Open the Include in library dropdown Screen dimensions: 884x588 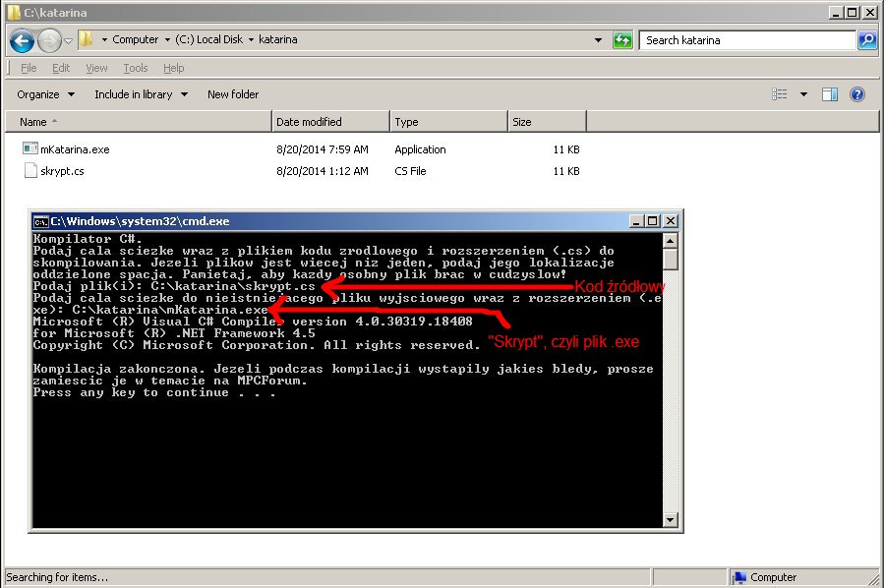141,94
